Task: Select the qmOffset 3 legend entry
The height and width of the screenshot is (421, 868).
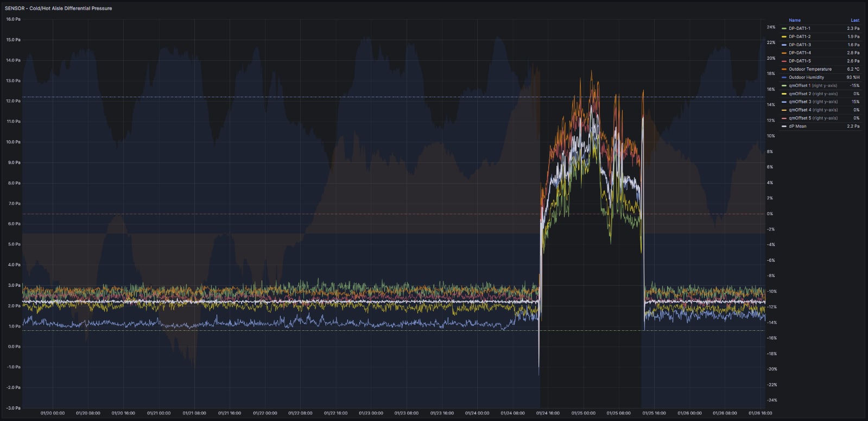Action: click(x=813, y=102)
